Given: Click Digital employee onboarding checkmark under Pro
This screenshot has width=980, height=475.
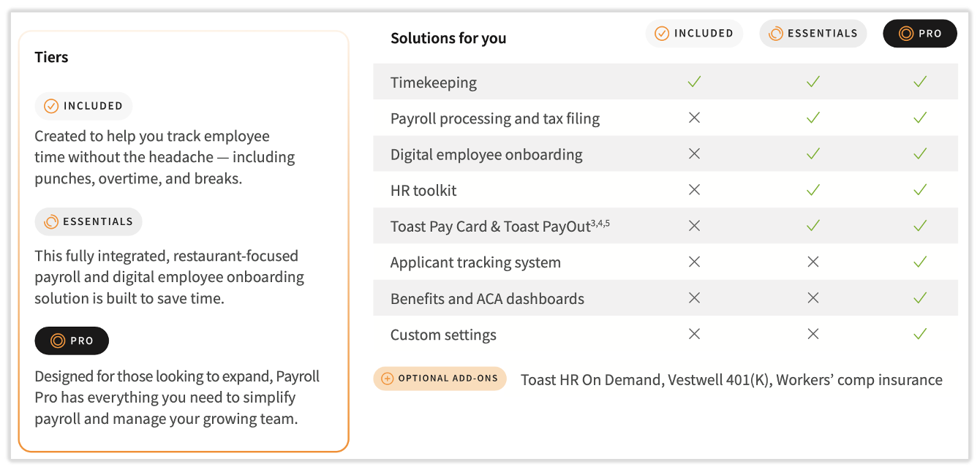Looking at the screenshot, I should coord(920,153).
